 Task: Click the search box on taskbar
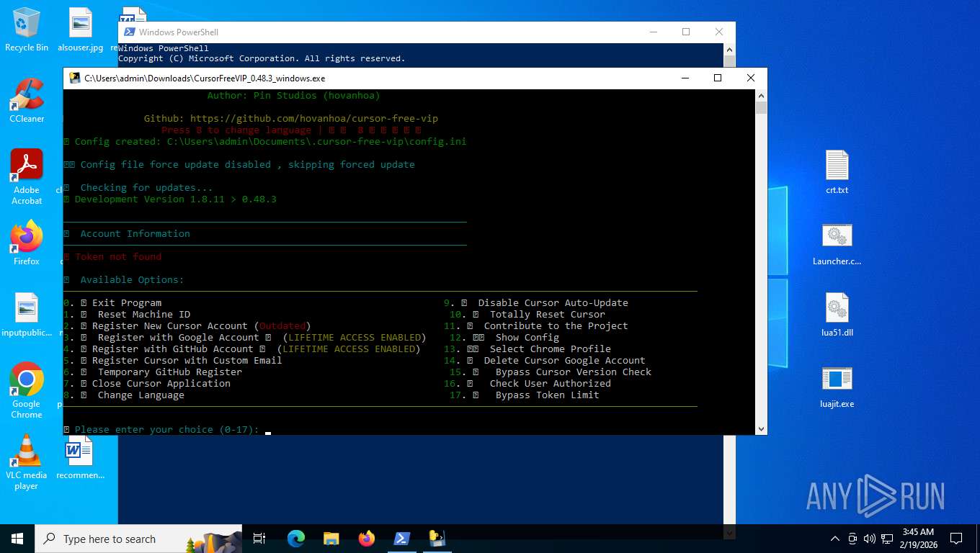click(x=138, y=539)
